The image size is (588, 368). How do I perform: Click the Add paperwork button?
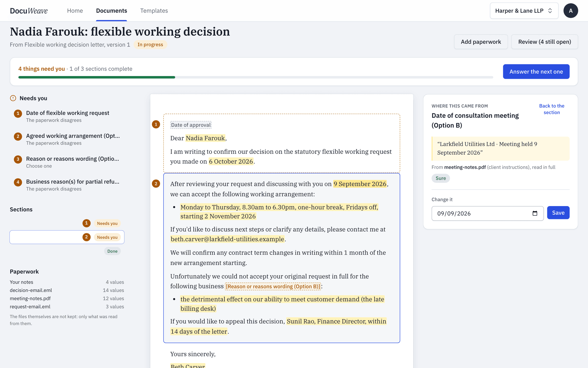pos(481,42)
